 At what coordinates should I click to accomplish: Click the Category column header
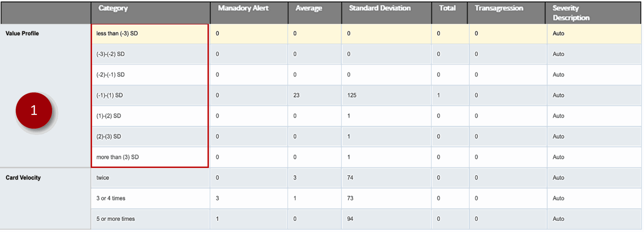point(113,8)
